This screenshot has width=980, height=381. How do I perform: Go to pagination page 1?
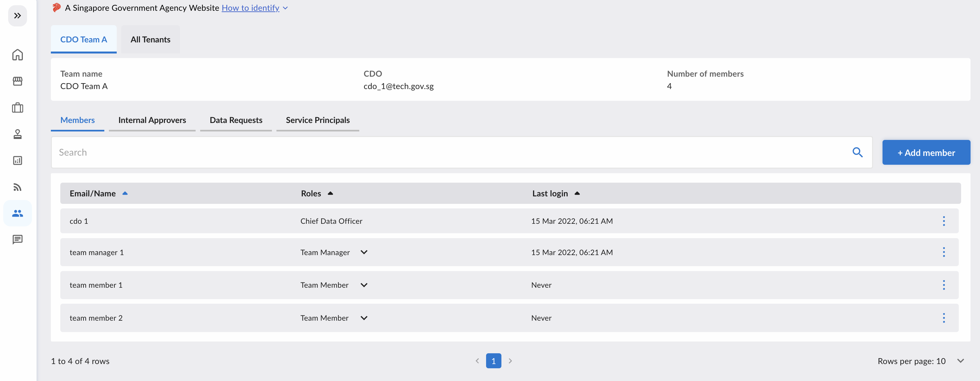coord(494,361)
